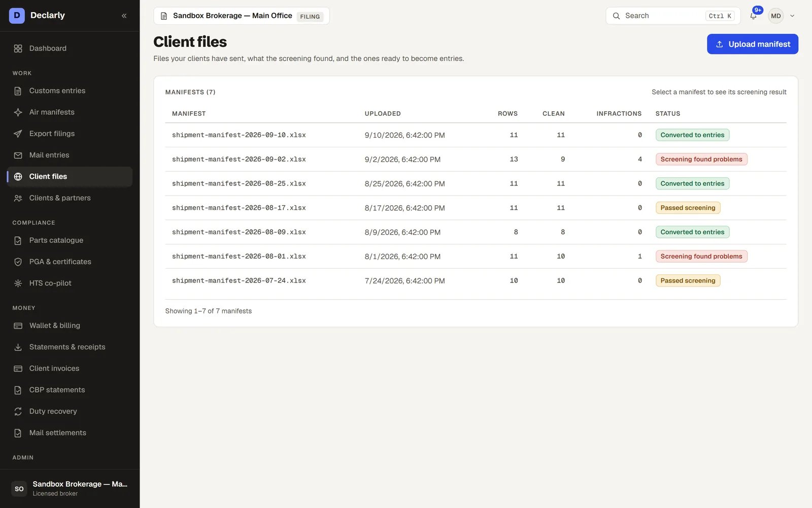
Task: Click the Mail settlements file icon
Action: point(18,433)
